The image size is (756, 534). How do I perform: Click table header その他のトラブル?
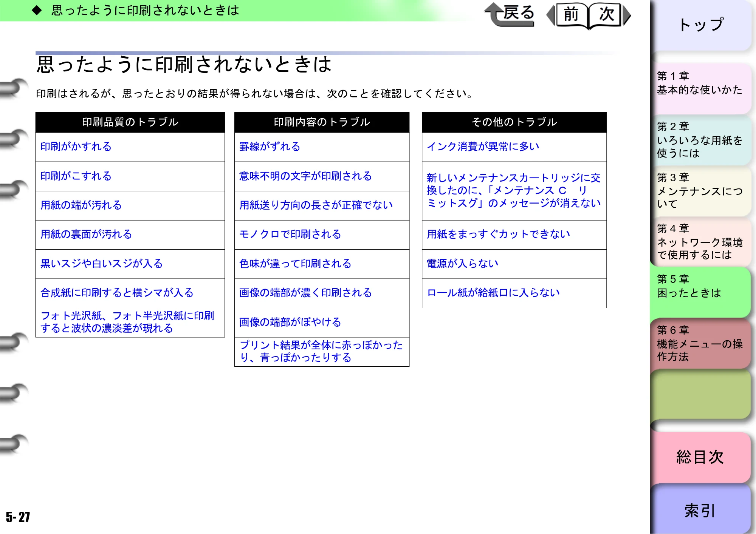click(514, 122)
